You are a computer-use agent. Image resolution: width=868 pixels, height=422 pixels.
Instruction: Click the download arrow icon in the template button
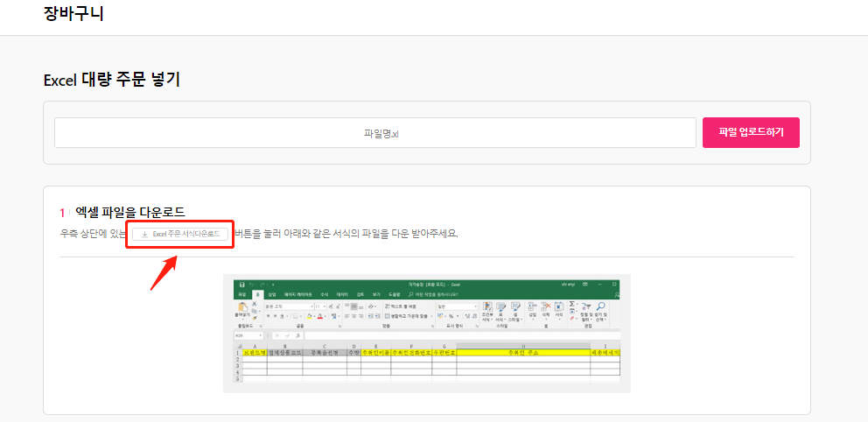144,235
